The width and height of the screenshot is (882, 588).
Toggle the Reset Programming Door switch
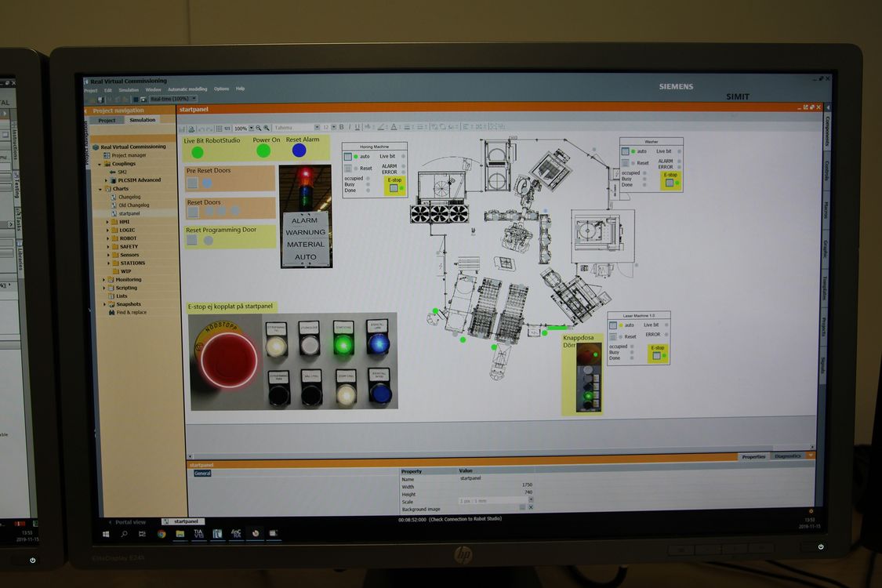click(x=192, y=240)
